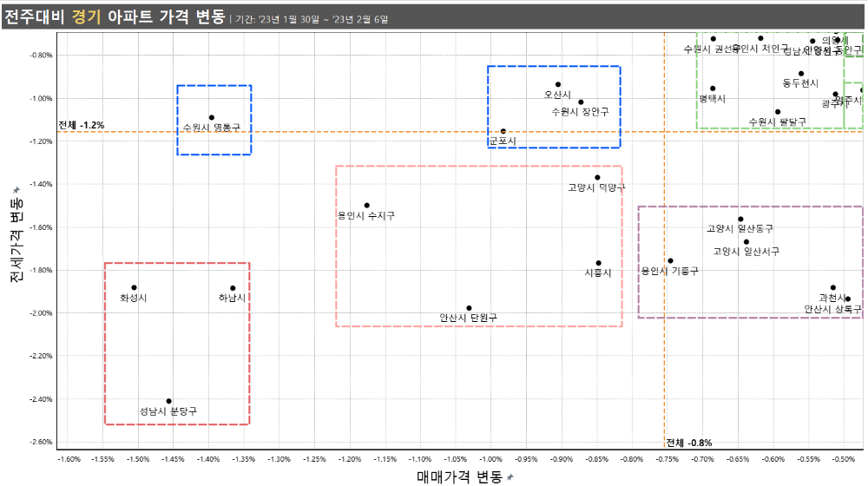Click the 용인시 기흥구 text label
Screen dimensions: 868x486
pyautogui.click(x=670, y=271)
